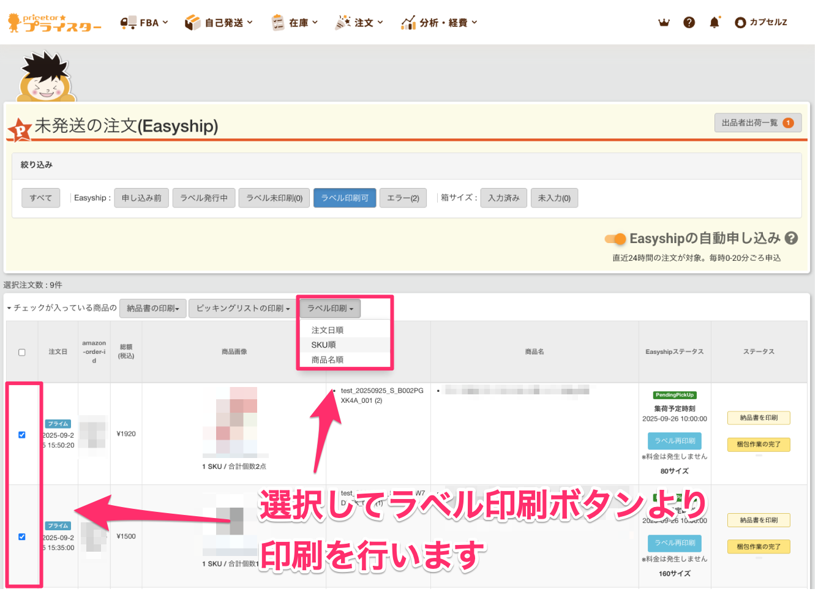Click the help icon beside Easyship自動申し込み

tap(791, 238)
